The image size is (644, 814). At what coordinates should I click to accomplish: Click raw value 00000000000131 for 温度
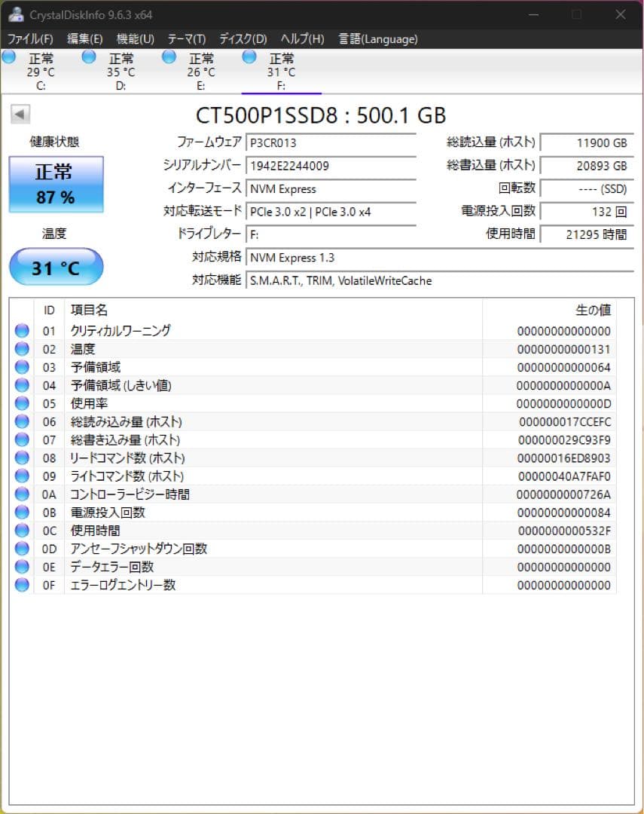coord(564,350)
